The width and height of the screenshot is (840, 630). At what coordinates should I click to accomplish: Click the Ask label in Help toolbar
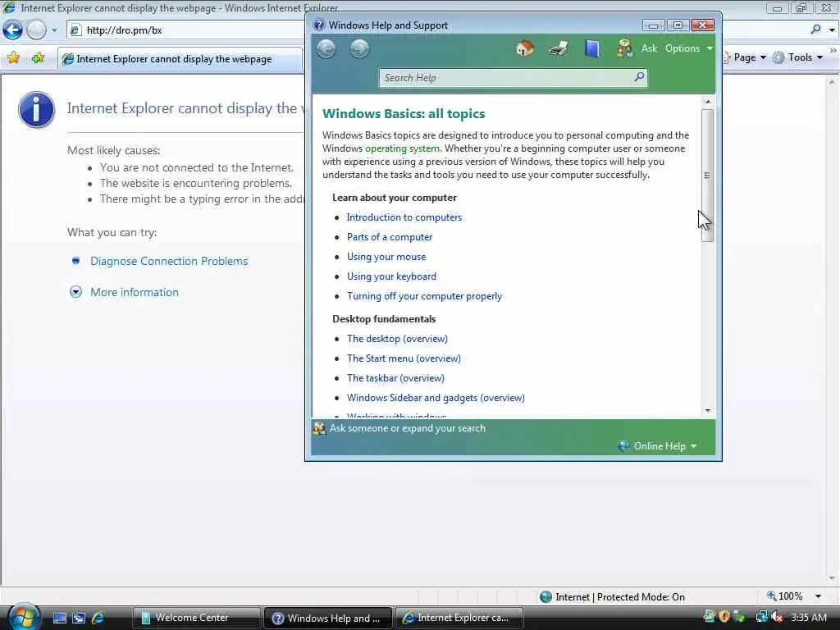pyautogui.click(x=650, y=48)
